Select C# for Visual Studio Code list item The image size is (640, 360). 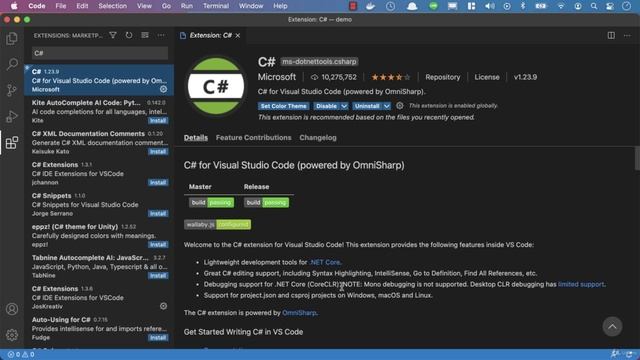(x=99, y=80)
